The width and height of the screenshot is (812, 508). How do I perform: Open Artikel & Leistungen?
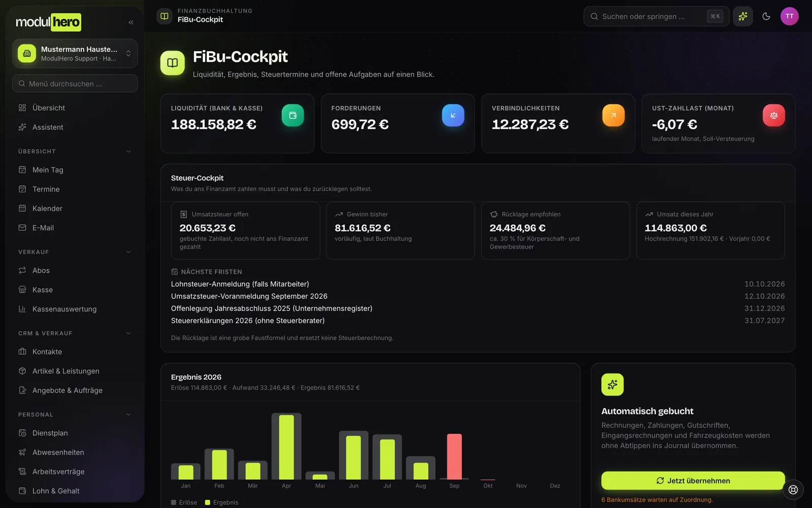[x=75, y=371]
